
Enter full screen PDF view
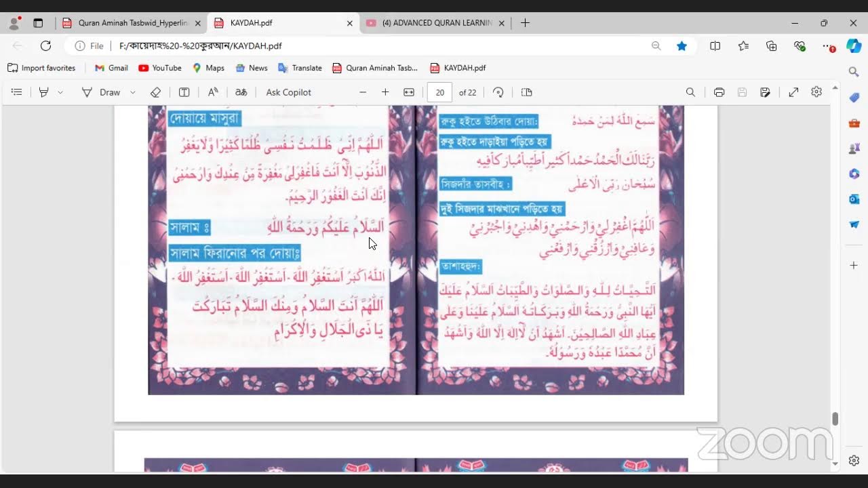coord(793,92)
